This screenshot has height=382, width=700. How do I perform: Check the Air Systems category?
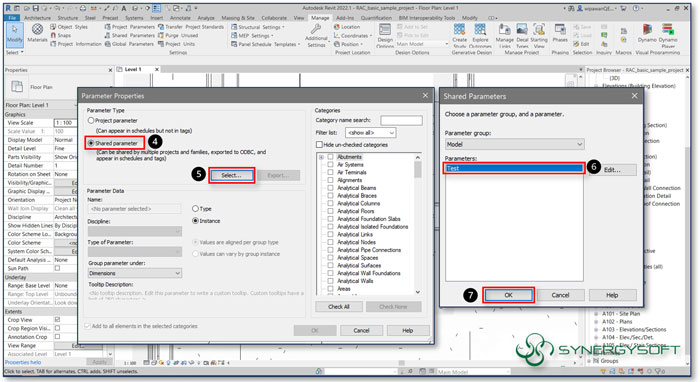click(x=330, y=165)
